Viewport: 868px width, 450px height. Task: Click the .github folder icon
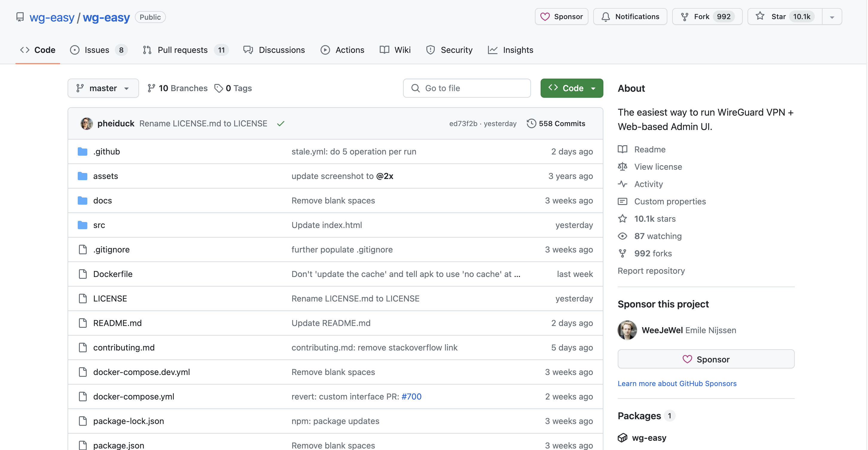click(x=82, y=151)
